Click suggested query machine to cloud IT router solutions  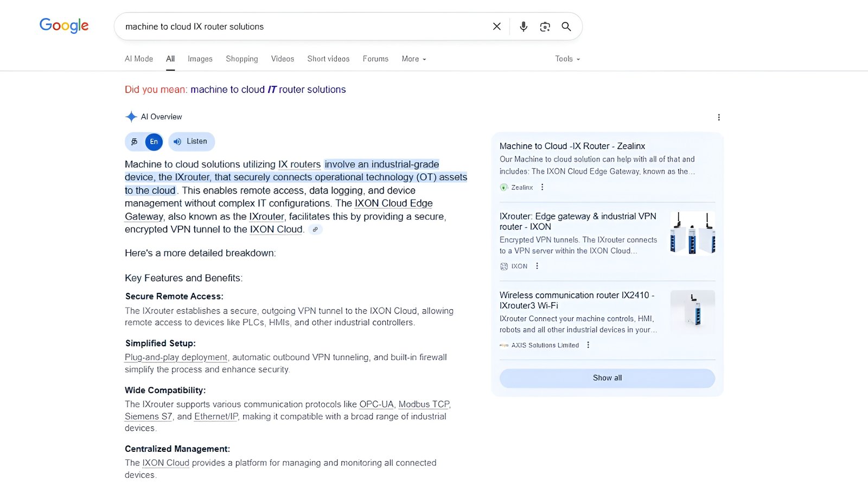point(268,89)
